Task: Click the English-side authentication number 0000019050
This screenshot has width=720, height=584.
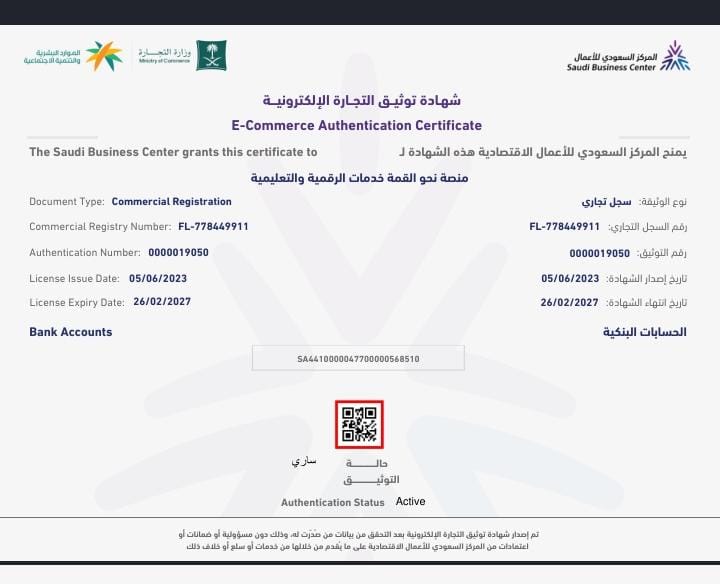Action: (x=177, y=253)
